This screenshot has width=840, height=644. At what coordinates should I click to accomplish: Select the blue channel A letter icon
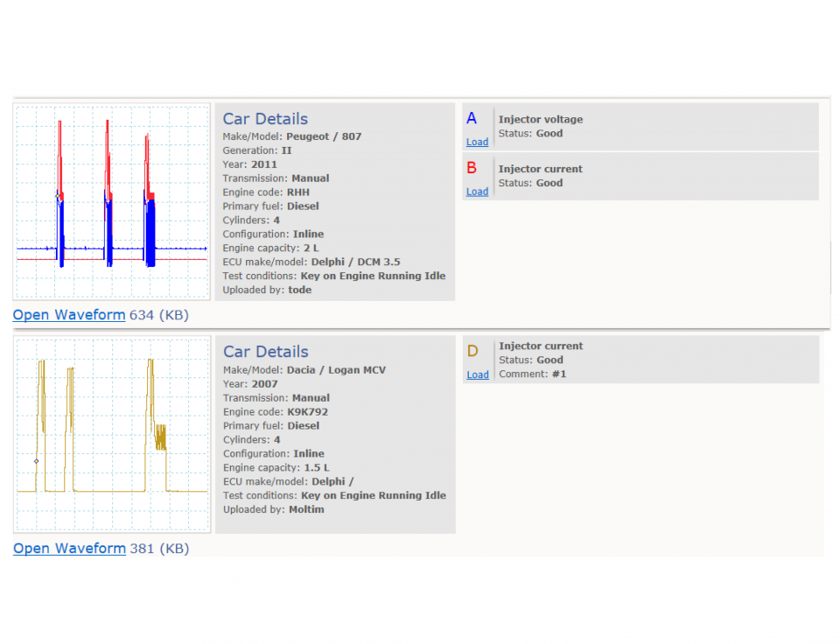(x=472, y=118)
